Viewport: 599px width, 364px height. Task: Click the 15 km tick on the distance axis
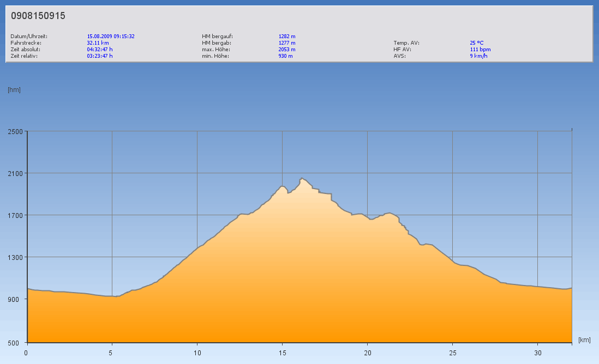click(282, 353)
